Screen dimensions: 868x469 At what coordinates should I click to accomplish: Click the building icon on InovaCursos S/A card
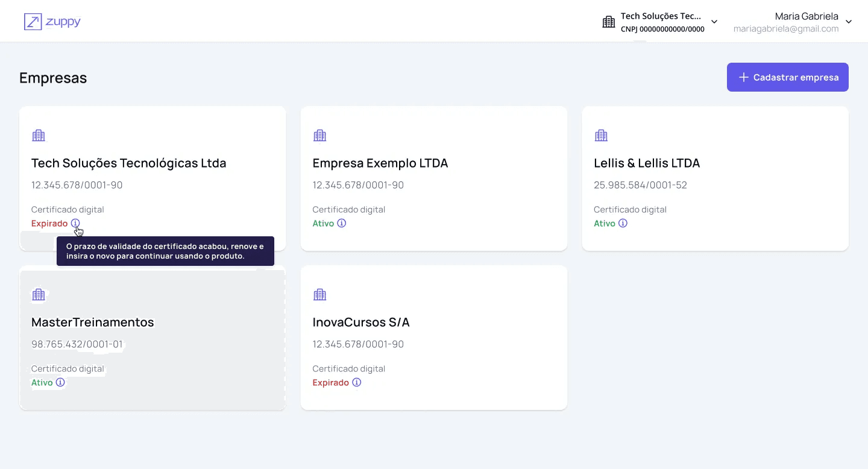320,295
